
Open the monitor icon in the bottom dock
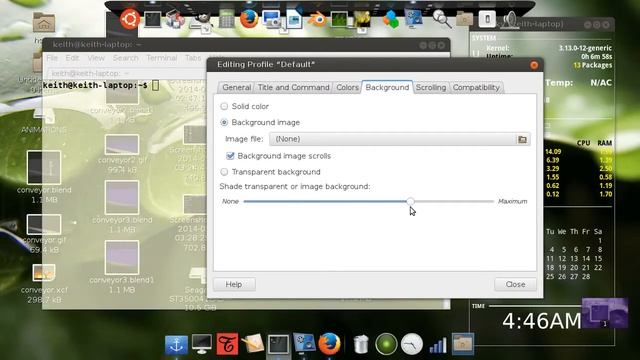click(202, 344)
